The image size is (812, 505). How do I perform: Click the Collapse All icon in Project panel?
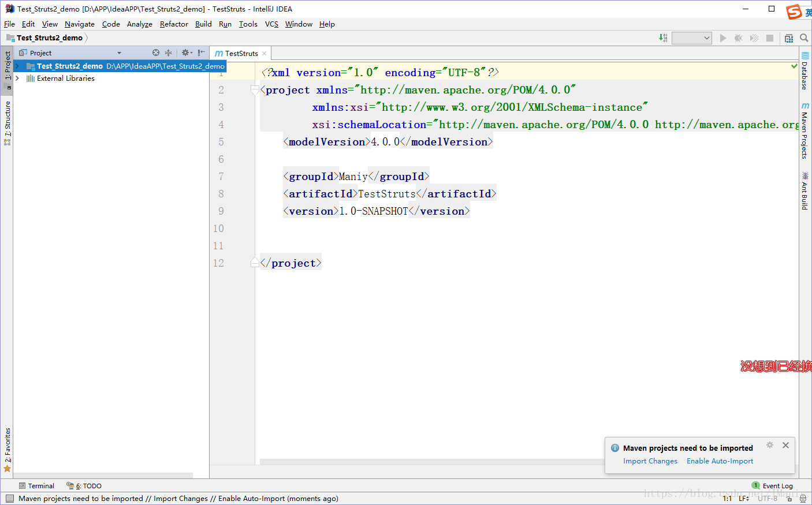169,53
